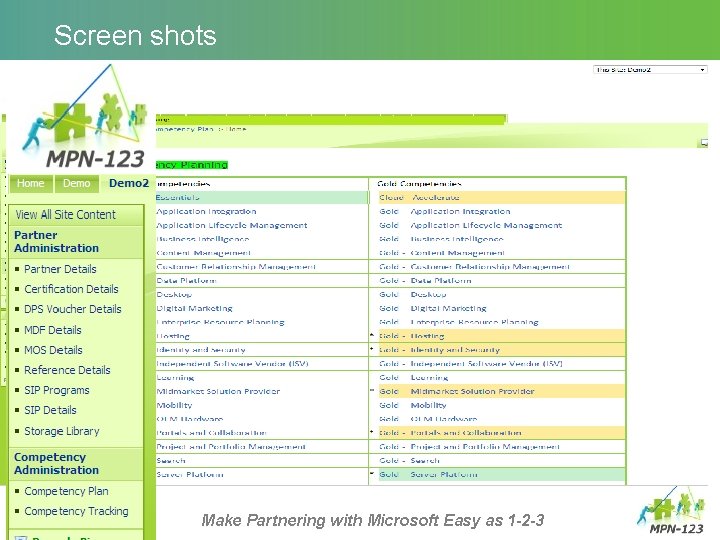The image size is (720, 540).
Task: Select Mobility in left competencies list
Action: click(x=174, y=405)
